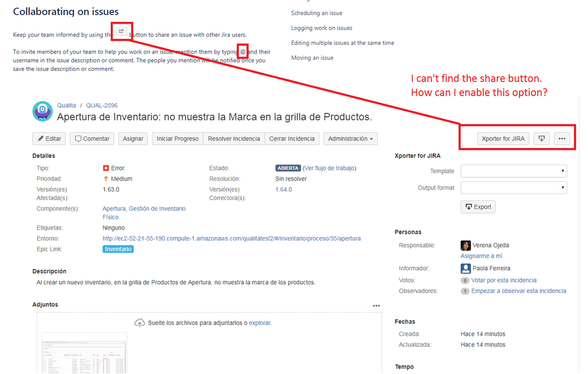
Task: Open Scheduling an issue help link
Action: pyautogui.click(x=316, y=13)
